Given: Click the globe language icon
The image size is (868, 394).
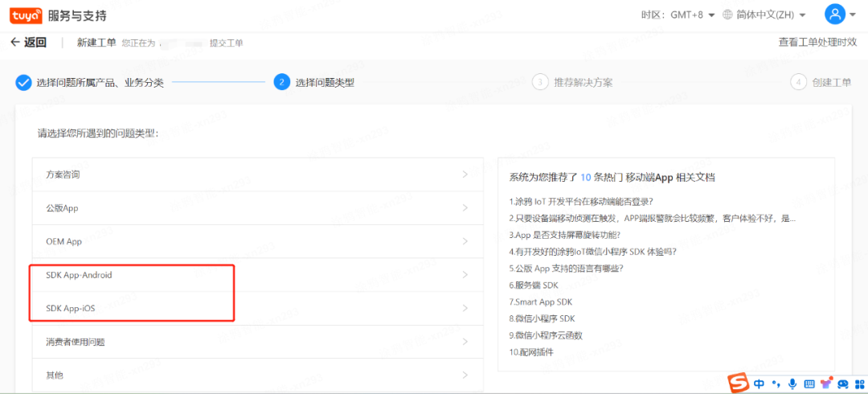Looking at the screenshot, I should [728, 15].
